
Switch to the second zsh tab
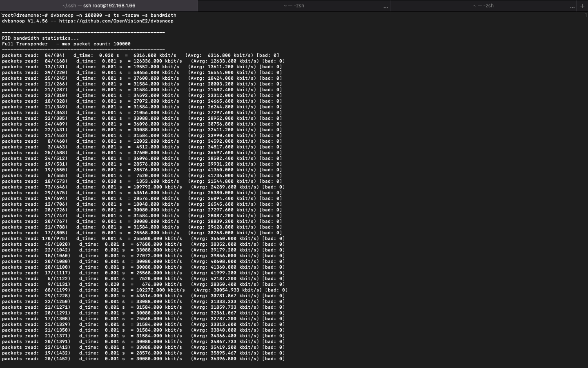point(294,6)
